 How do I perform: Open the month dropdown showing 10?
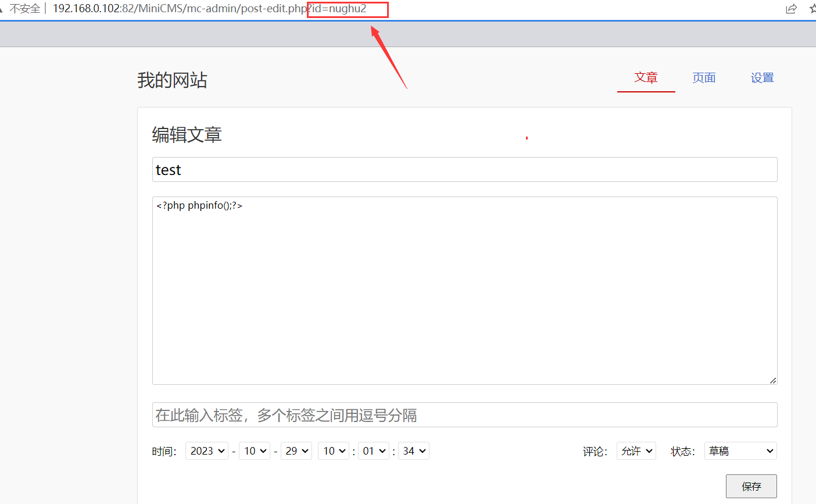(x=255, y=451)
